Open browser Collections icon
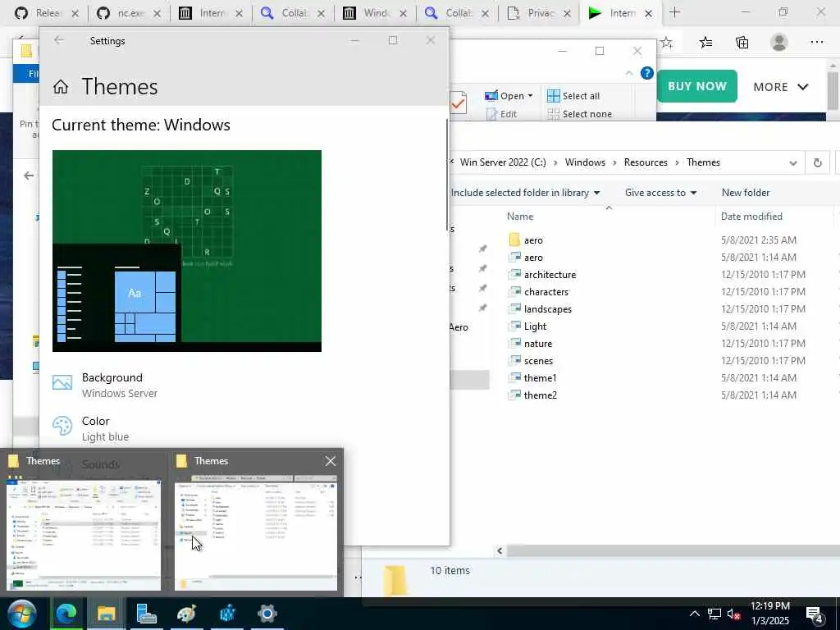This screenshot has width=840, height=630. pos(742,43)
